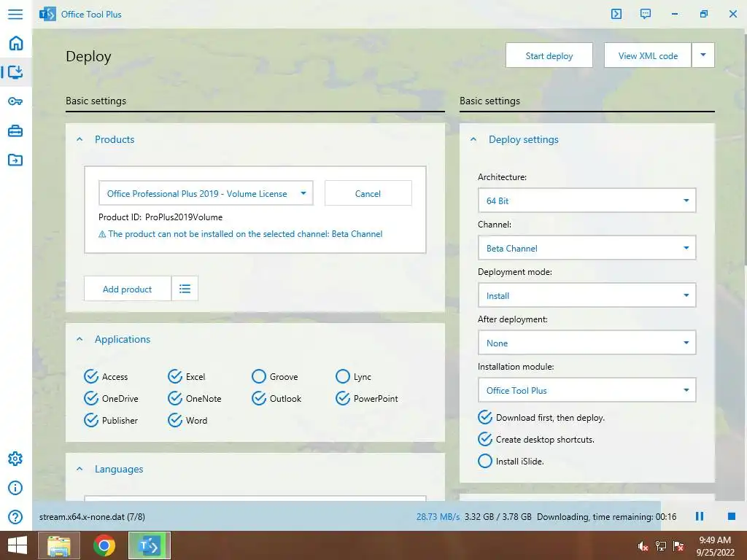Screen dimensions: 747x560
Task: Click the Add product button
Action: point(127,289)
